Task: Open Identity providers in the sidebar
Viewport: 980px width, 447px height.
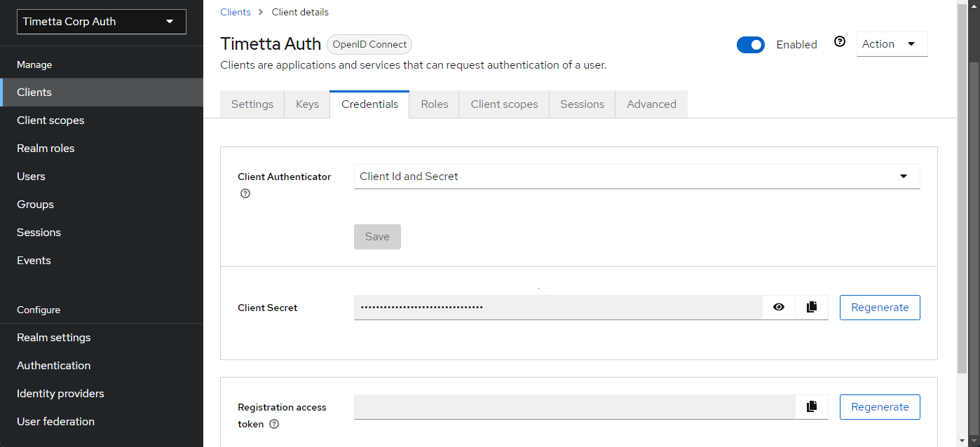Action: point(102,394)
